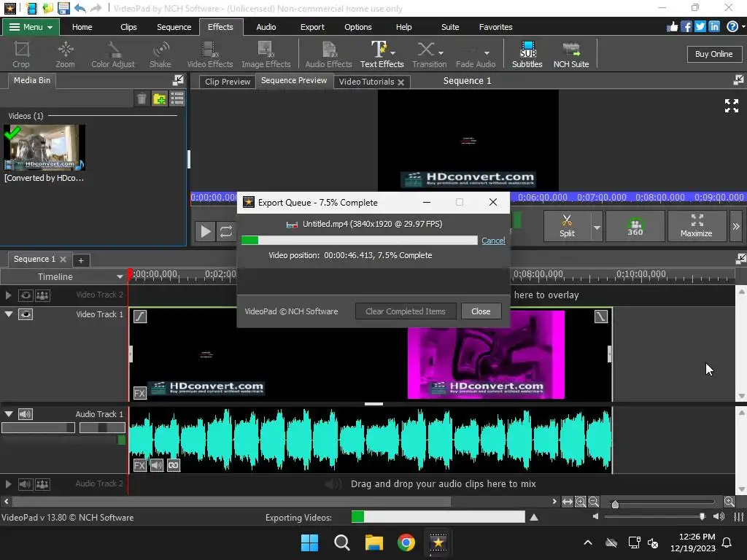This screenshot has width=747, height=560.
Task: Open the Clips tab
Action: coord(128,27)
